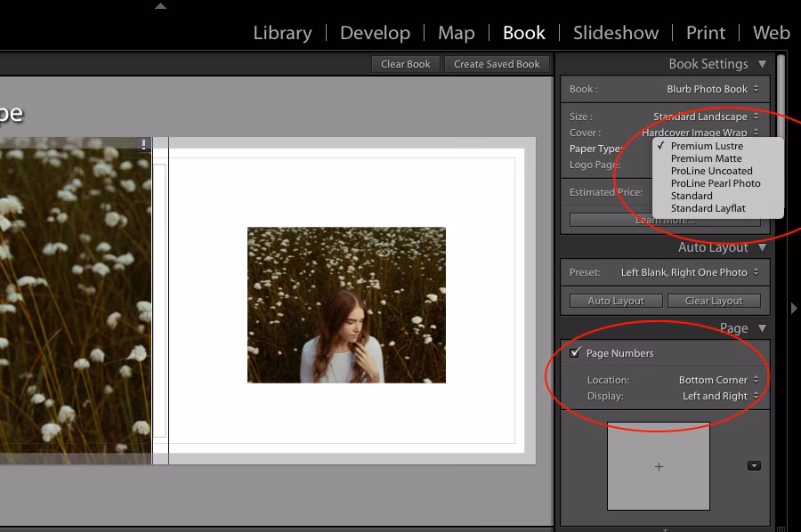Click the right panel reveal arrow at screen edge
Viewport: 801px width, 532px height.
793,310
